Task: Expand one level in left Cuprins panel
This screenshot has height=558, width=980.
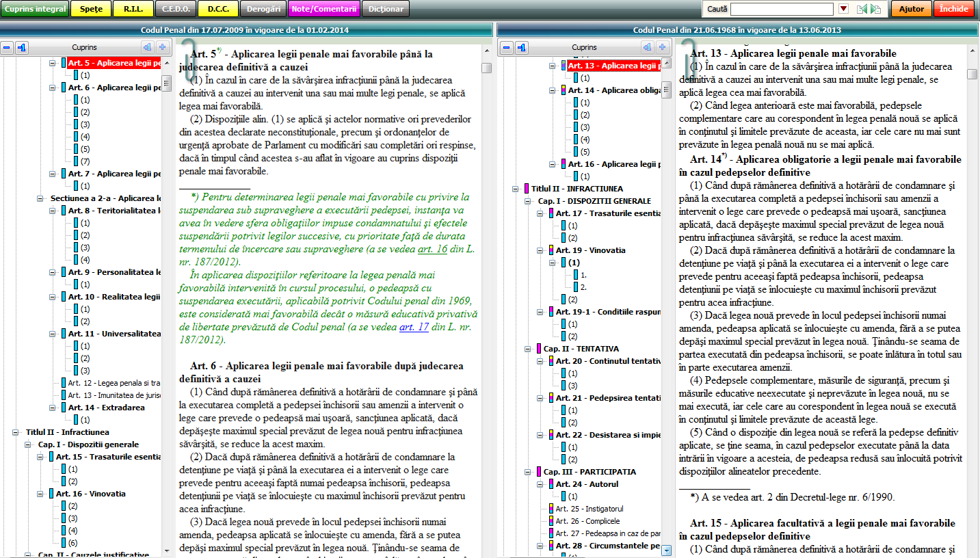Action: click(147, 47)
